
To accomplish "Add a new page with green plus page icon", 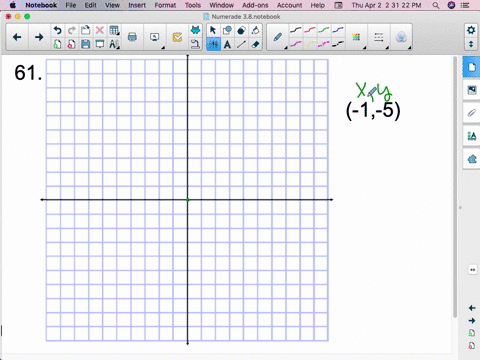I will tap(57, 44).
